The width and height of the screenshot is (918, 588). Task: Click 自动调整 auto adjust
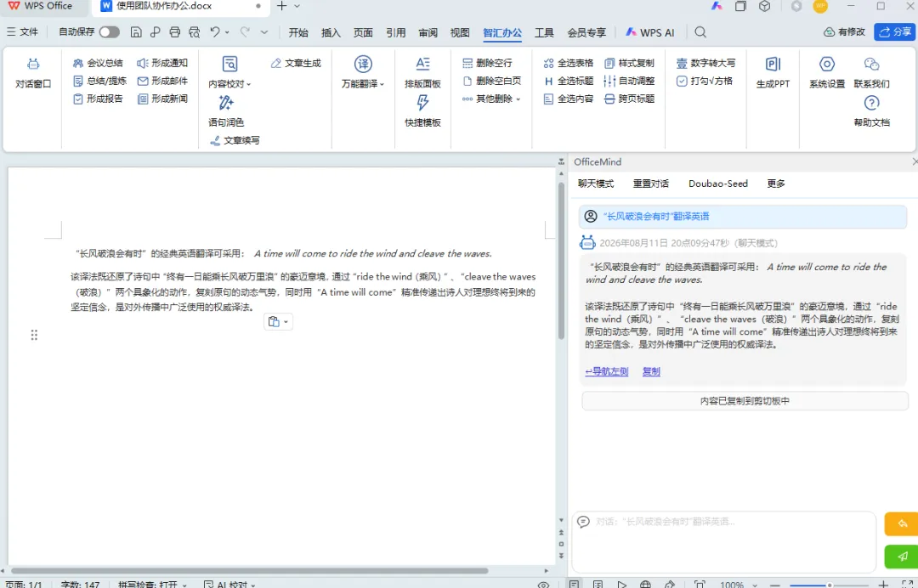tap(629, 81)
